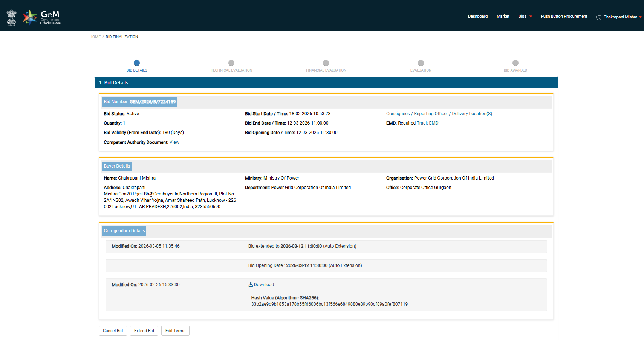
Task: Open Push Button Procurement
Action: (563, 17)
